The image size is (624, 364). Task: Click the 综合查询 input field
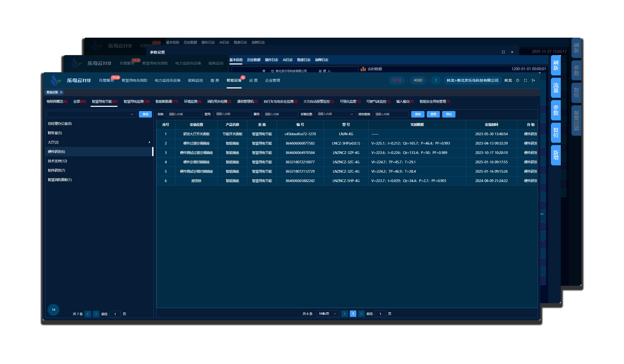click(390, 114)
